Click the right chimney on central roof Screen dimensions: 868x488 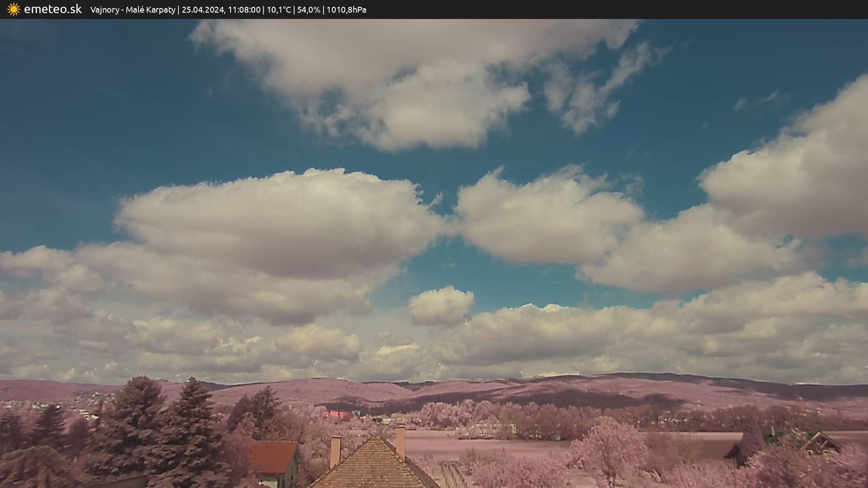click(401, 441)
